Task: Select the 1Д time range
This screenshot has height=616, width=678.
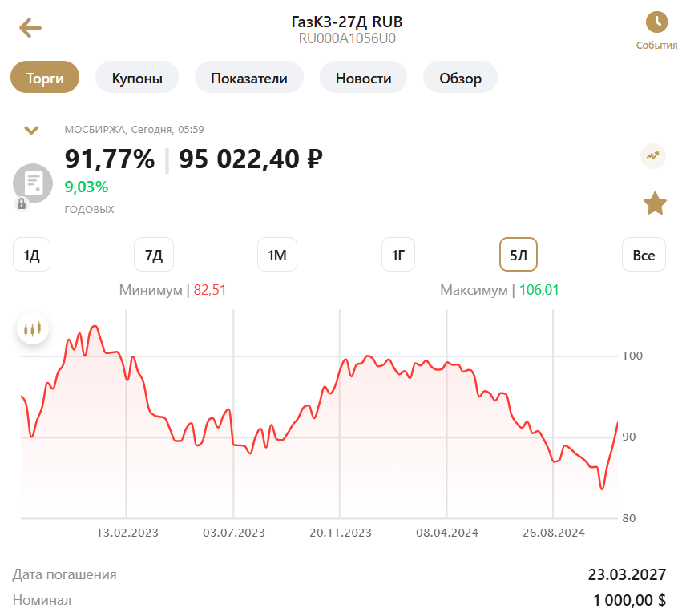Action: coord(32,256)
